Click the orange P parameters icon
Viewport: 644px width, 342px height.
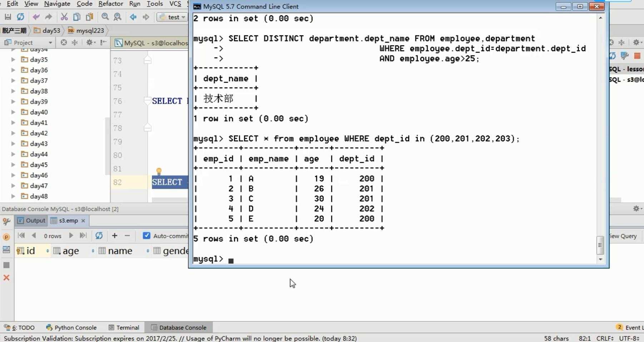(6, 237)
